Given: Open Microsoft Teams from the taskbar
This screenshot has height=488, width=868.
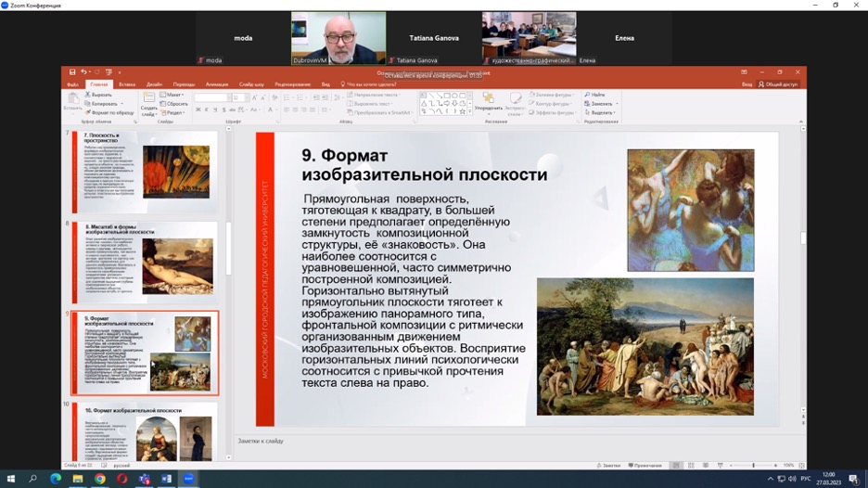Looking at the screenshot, I should click(145, 479).
